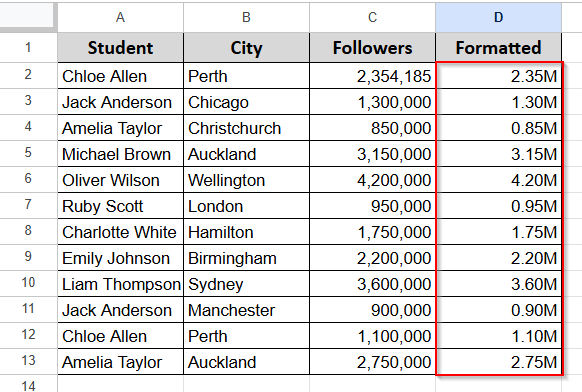Click the 2.35M formatted cell

click(x=498, y=76)
